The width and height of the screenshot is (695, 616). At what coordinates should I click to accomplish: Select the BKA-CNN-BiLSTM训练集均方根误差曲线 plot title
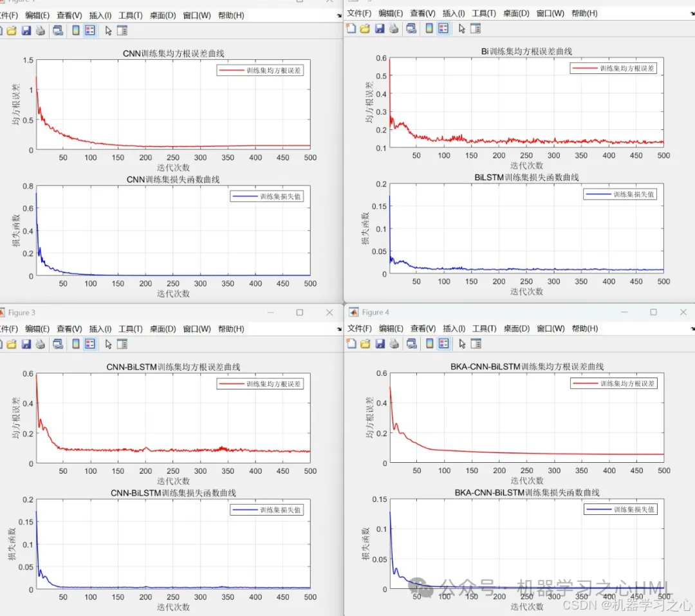click(x=527, y=367)
